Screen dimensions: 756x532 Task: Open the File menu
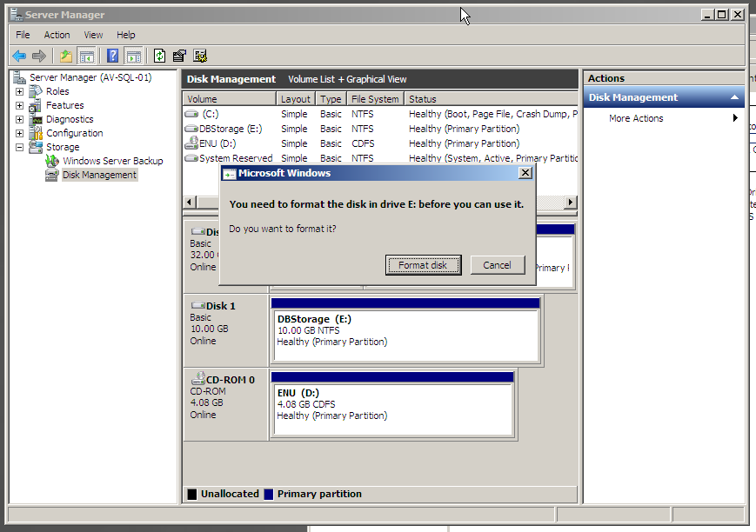pos(23,35)
